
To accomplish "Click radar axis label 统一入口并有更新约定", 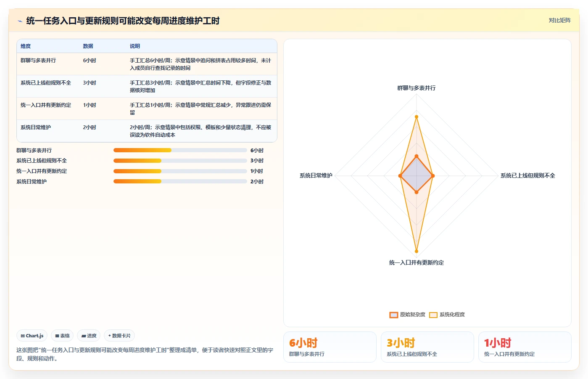I will point(417,262).
